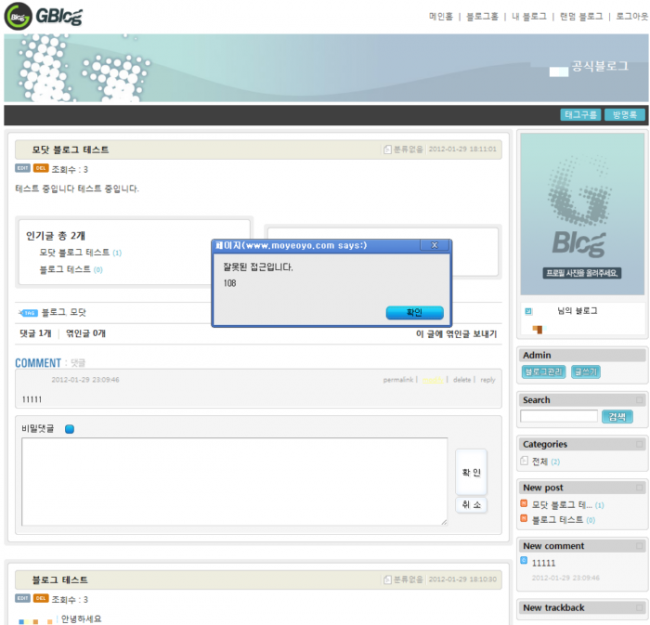Click DEL icon on 모닷 블로그 테스트 post
This screenshot has height=625, width=650.
click(x=41, y=168)
